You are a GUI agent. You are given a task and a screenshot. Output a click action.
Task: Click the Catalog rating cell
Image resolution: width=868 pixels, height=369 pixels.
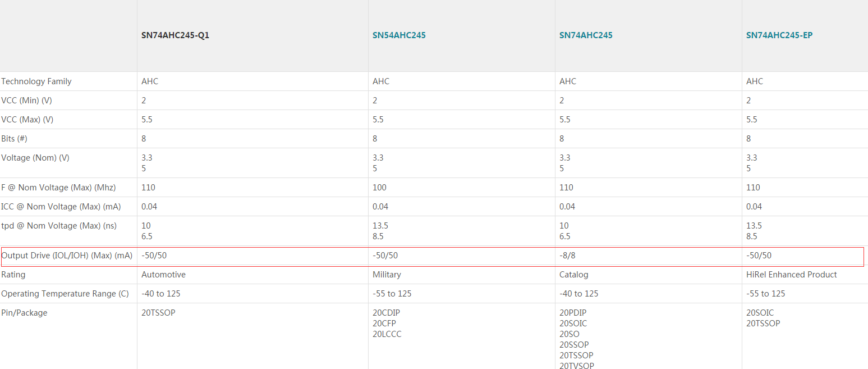(x=574, y=275)
